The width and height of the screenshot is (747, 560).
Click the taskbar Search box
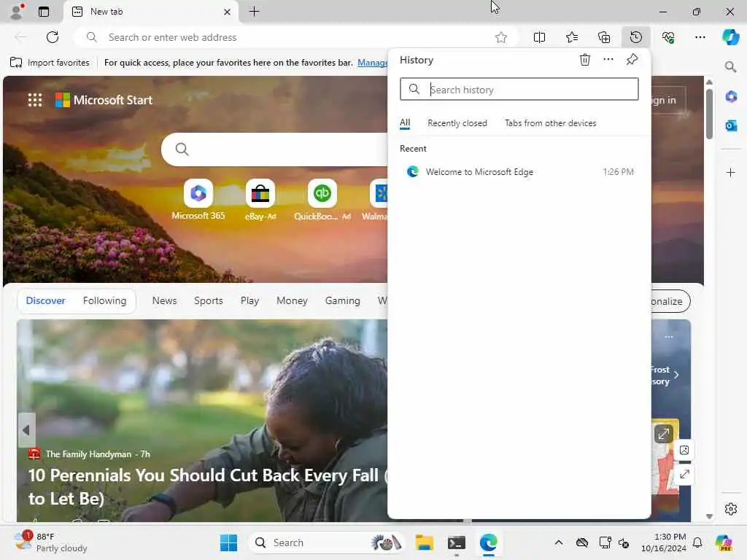pyautogui.click(x=328, y=542)
